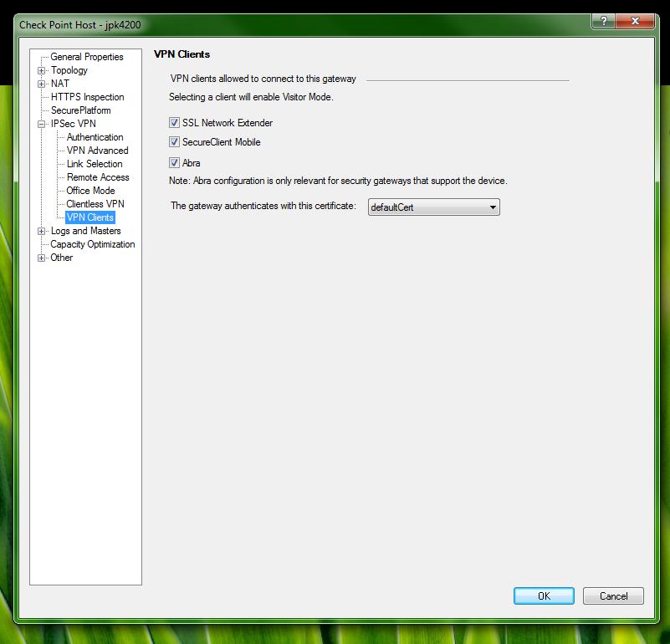Select the NAT tree item

(60, 84)
